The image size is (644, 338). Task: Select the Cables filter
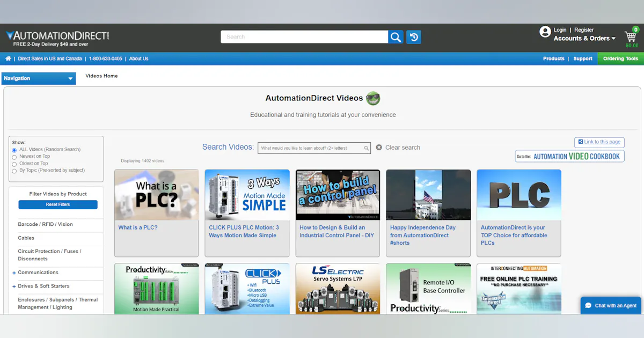click(26, 238)
